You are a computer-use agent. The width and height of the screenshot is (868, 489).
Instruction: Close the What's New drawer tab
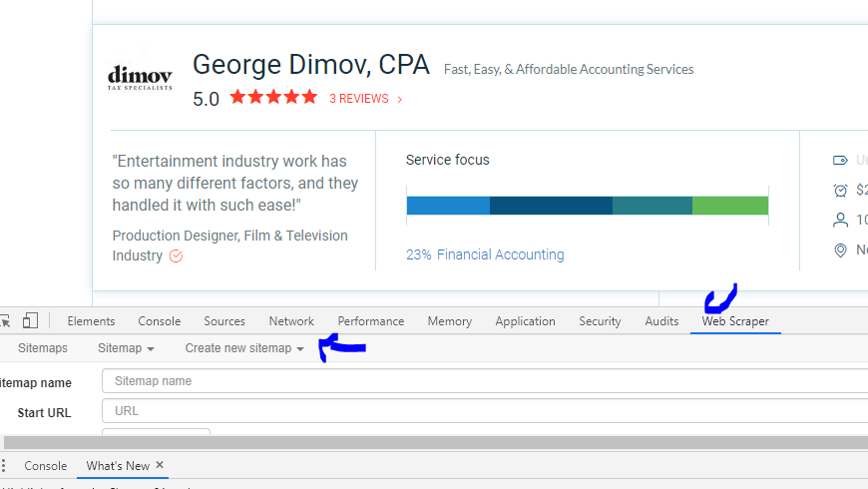160,465
